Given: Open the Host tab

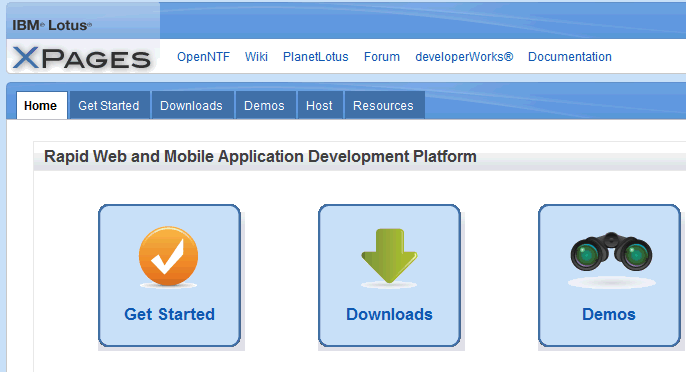Looking at the screenshot, I should click(320, 105).
